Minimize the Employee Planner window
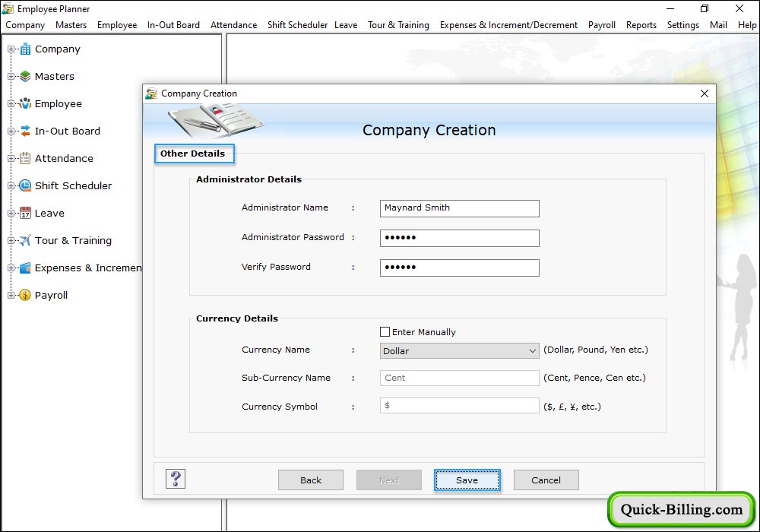 [x=670, y=8]
